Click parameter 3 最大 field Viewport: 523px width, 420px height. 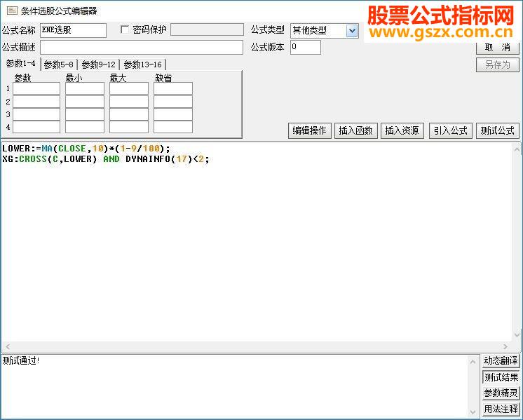point(129,114)
